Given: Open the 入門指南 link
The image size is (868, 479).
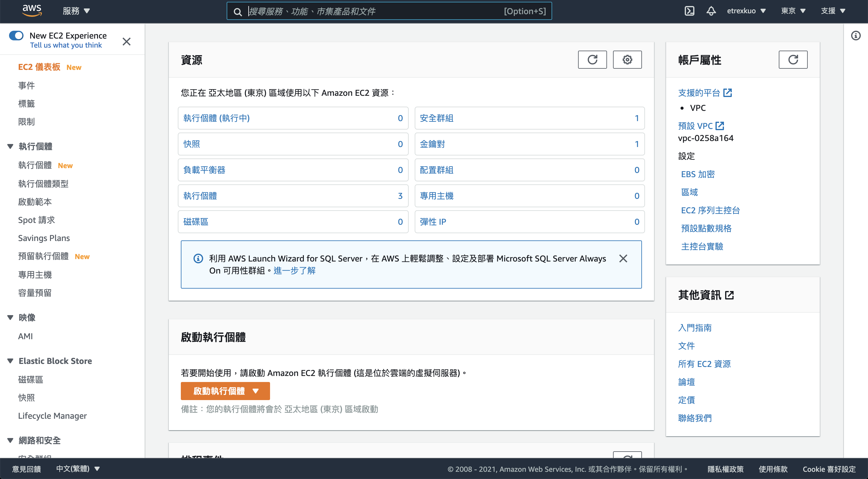Looking at the screenshot, I should point(695,328).
